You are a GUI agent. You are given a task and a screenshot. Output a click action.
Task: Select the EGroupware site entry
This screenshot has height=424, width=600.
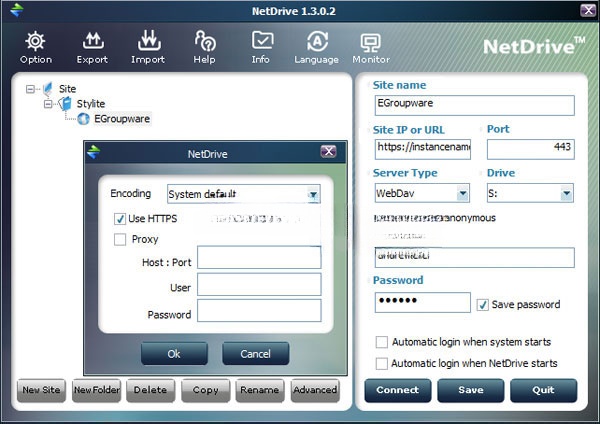click(122, 119)
